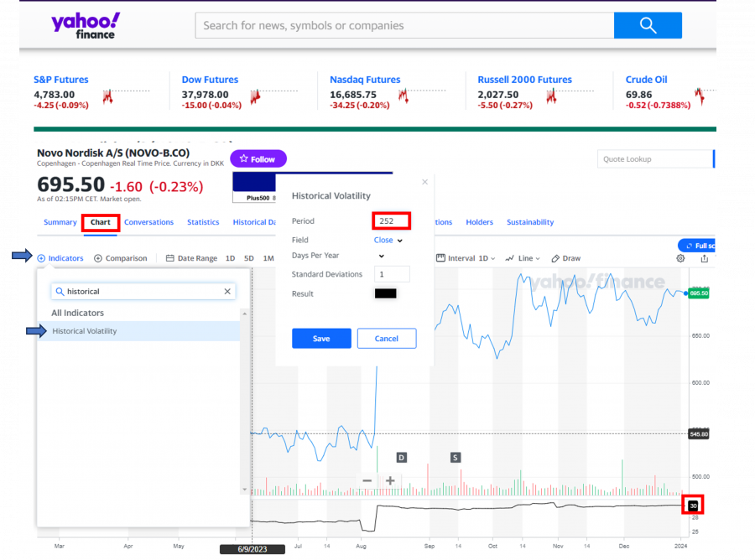Viewport: 755px width, 560px height.
Task: Click Save in Historical Volatility dialog
Action: (321, 338)
